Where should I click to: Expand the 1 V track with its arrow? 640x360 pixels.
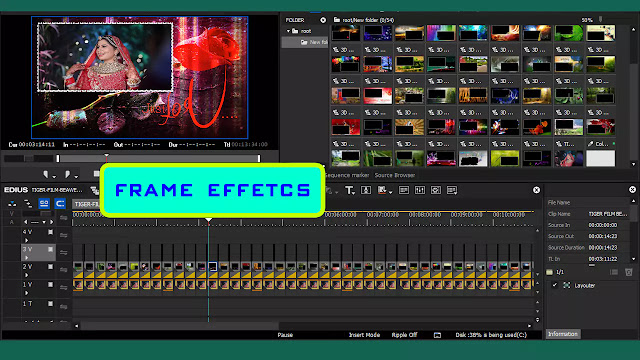point(27,293)
